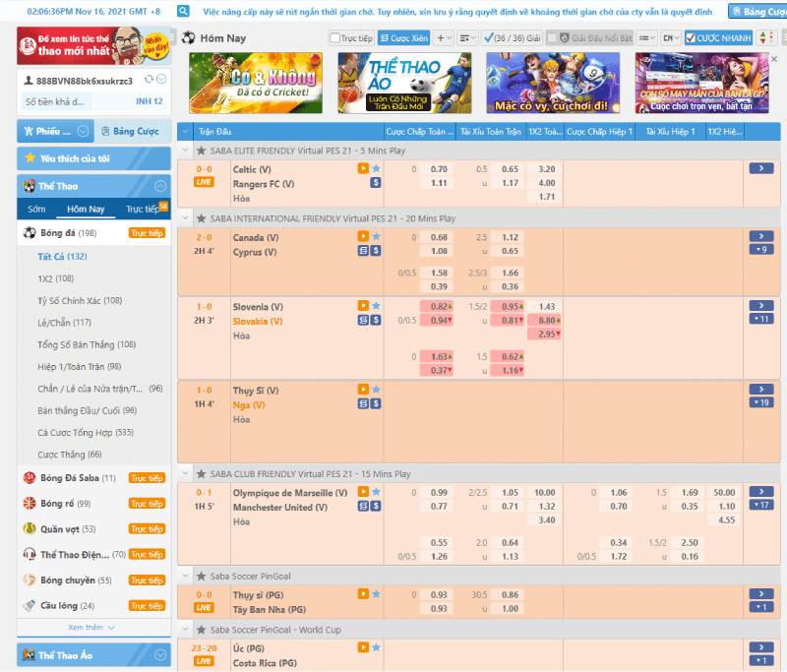Refresh the account balance icon
The image size is (787, 672).
pos(149,80)
